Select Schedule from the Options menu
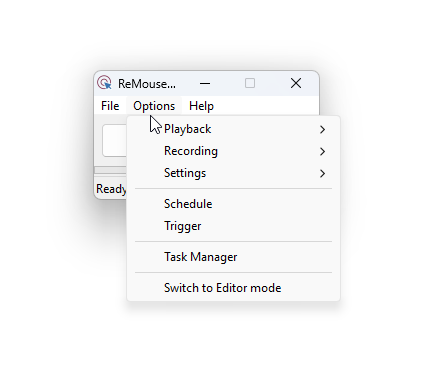Viewport: 447px width, 382px height. click(233, 204)
